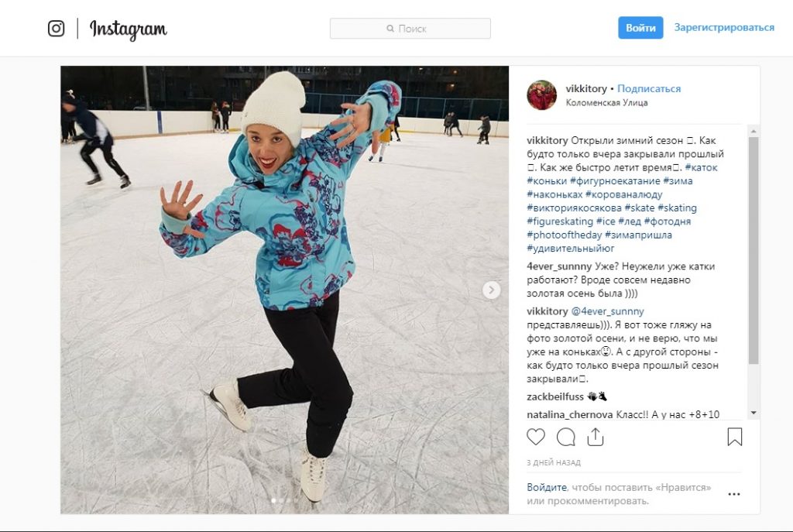Click the scrollbar up arrow in comments
793x532 pixels.
click(754, 131)
